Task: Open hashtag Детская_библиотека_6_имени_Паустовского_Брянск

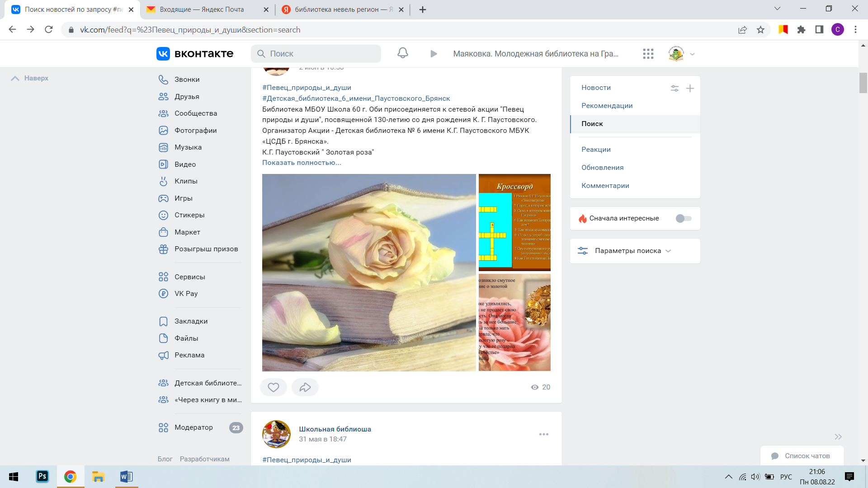Action: [x=356, y=99]
